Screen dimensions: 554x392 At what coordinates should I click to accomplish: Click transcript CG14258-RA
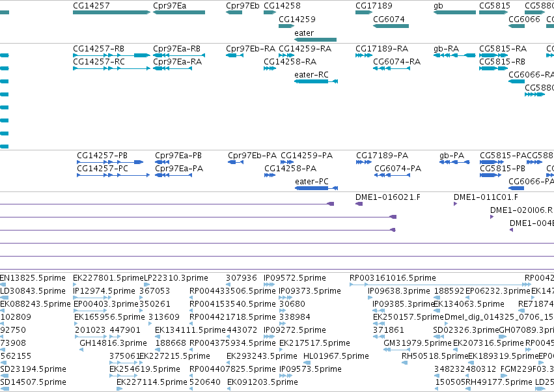[x=270, y=68]
